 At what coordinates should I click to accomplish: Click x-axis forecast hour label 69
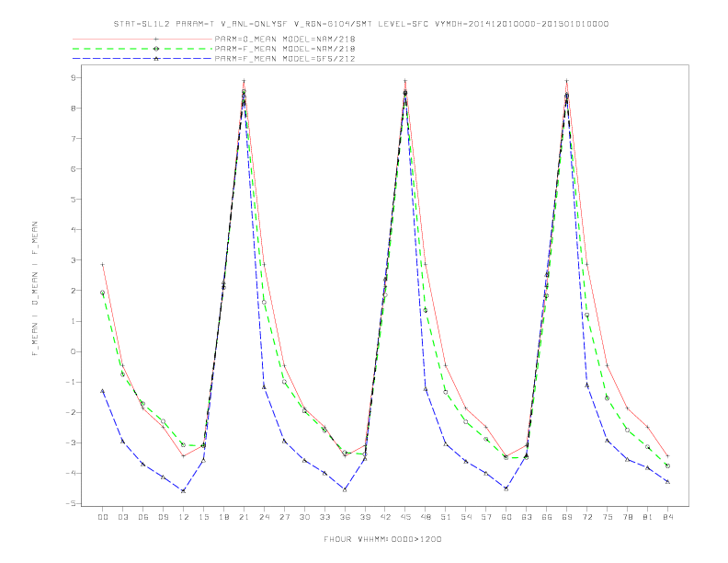click(x=567, y=517)
